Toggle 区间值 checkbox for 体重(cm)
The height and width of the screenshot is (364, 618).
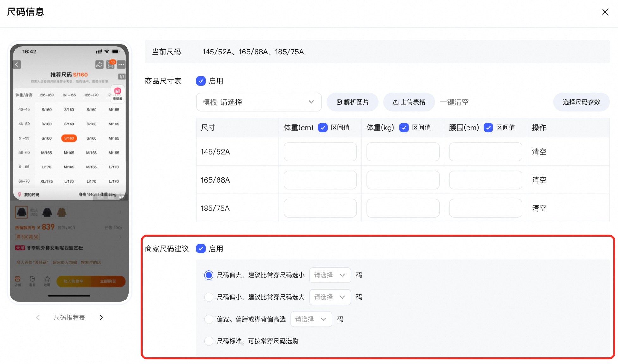click(323, 128)
